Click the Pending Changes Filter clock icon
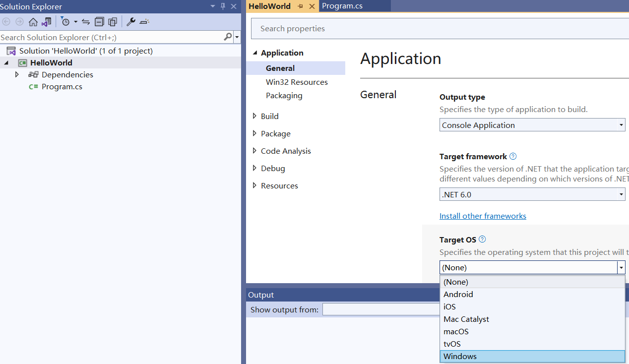Screen dimensions: 629x364 [65, 22]
